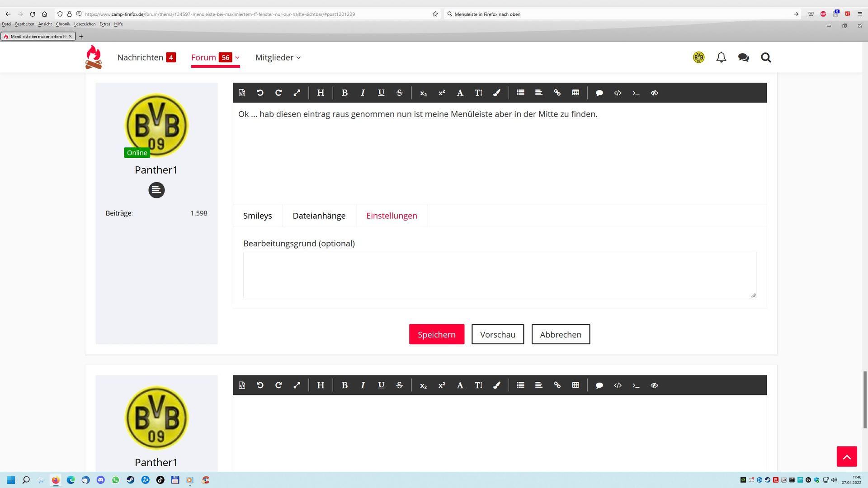This screenshot has width=868, height=488.
Task: Toggle fullscreen mode in upper editor
Action: point(297,93)
